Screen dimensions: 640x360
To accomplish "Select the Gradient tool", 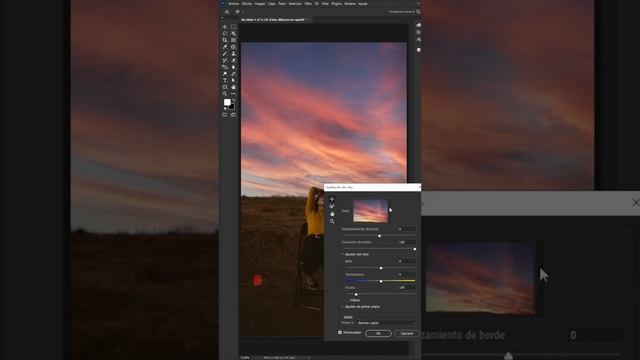I will (225, 67).
